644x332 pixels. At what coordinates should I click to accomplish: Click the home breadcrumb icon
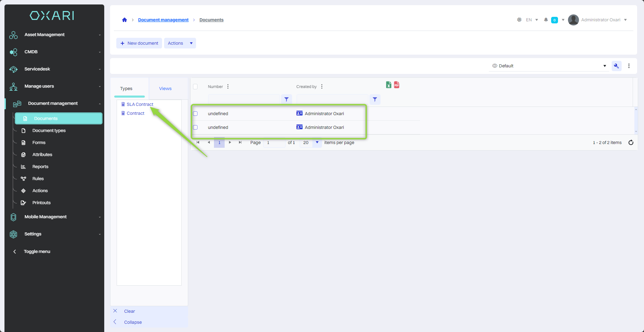pyautogui.click(x=125, y=20)
